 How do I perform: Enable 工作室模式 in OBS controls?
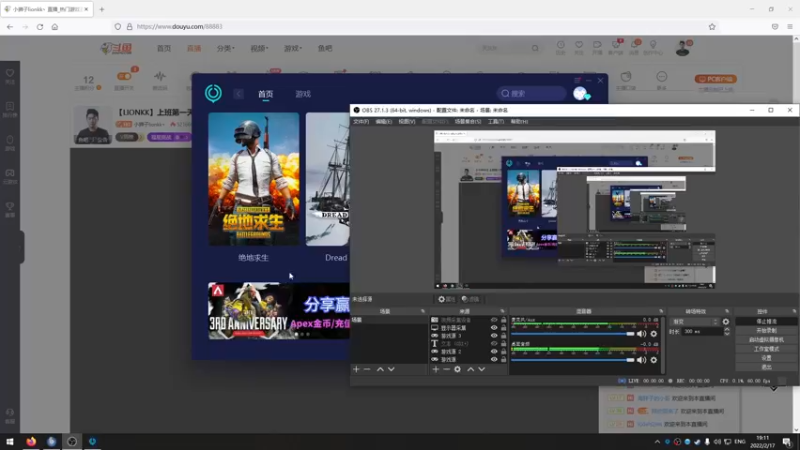pyautogui.click(x=766, y=349)
